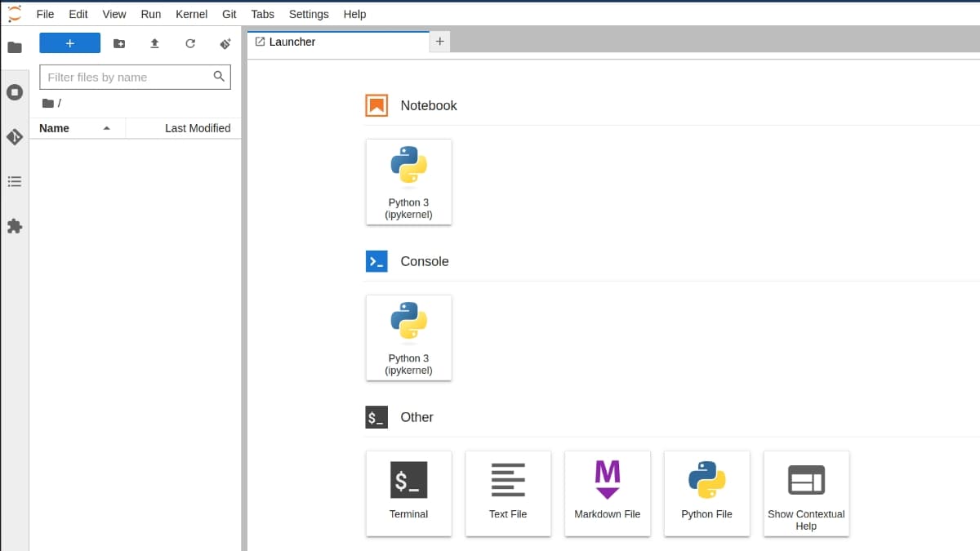Launch a Python 3 notebook
Image resolution: width=980 pixels, height=551 pixels.
408,181
